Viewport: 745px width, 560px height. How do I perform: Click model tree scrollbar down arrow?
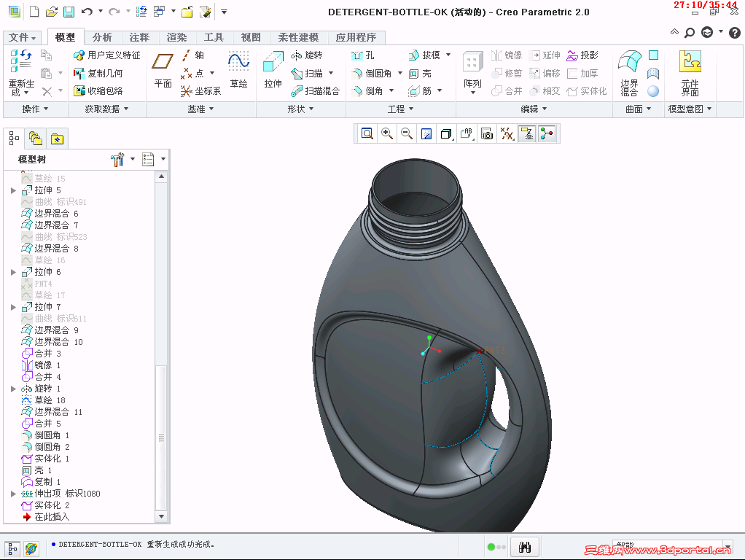click(x=162, y=517)
